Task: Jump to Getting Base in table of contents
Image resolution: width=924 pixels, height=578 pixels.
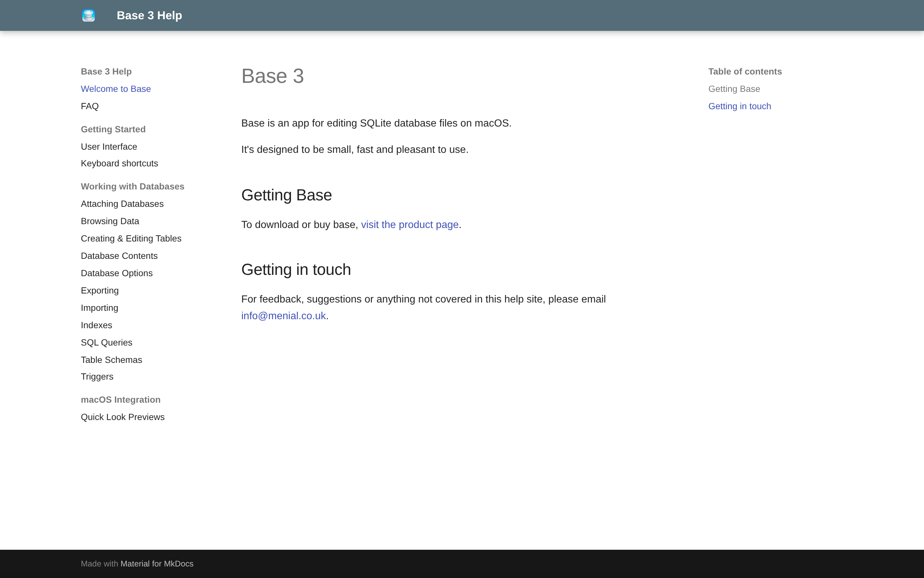Action: [734, 89]
